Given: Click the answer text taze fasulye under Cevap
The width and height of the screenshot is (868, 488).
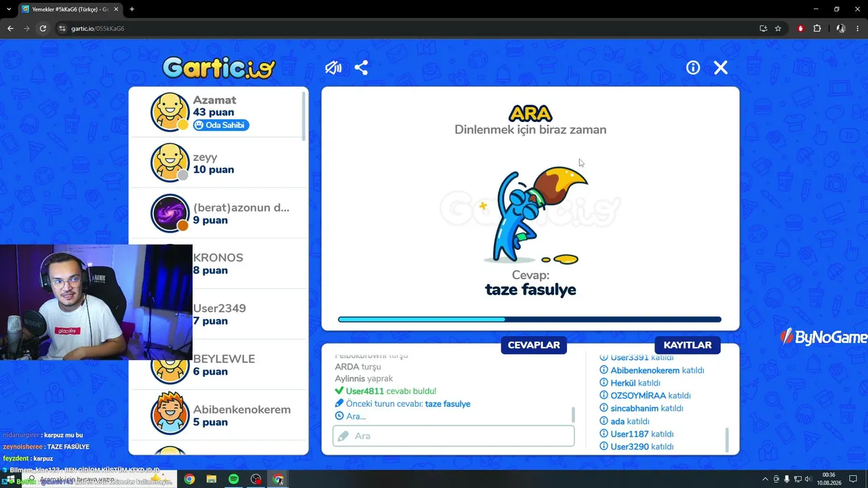Looking at the screenshot, I should 530,289.
